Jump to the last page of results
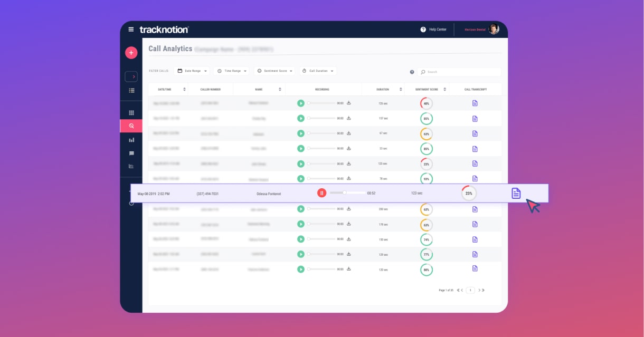Screen dimensions: 644x337 click(x=482, y=290)
